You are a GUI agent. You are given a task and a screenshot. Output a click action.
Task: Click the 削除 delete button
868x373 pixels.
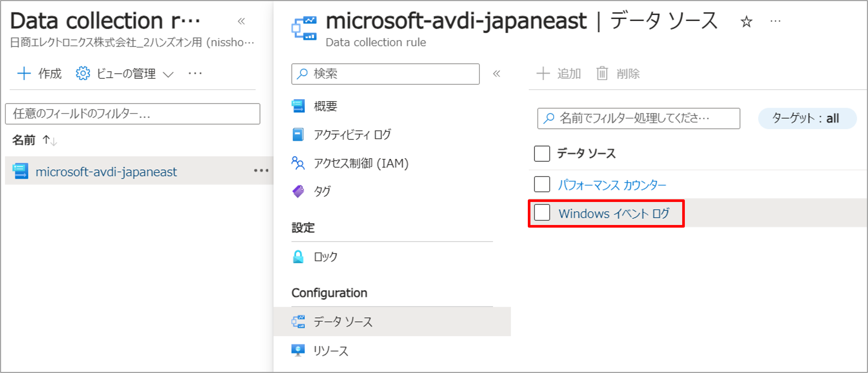point(618,74)
